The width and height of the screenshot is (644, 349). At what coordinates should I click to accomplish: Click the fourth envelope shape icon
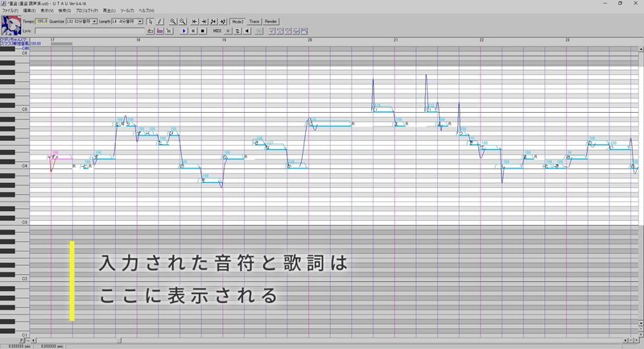click(296, 31)
